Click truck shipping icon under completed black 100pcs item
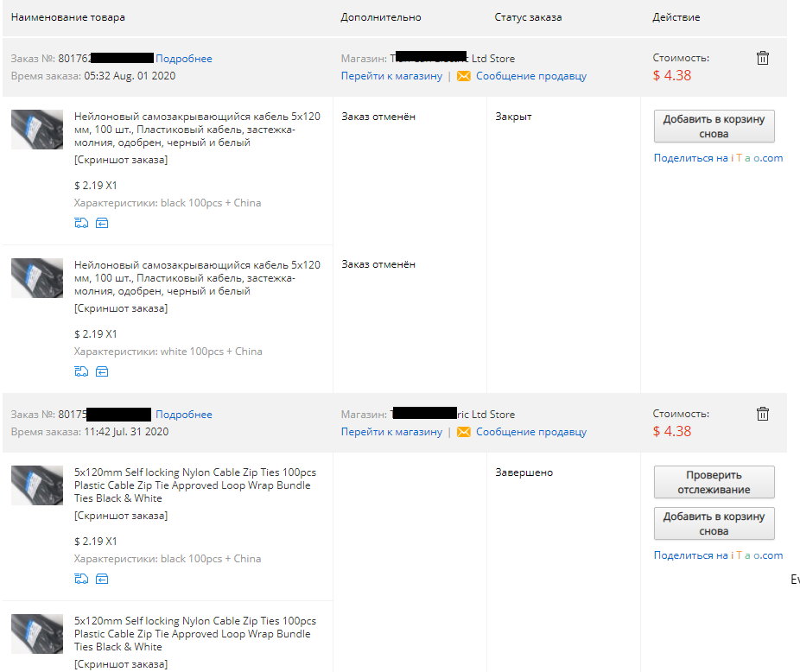Viewport: 800px width, 672px height. (x=81, y=579)
